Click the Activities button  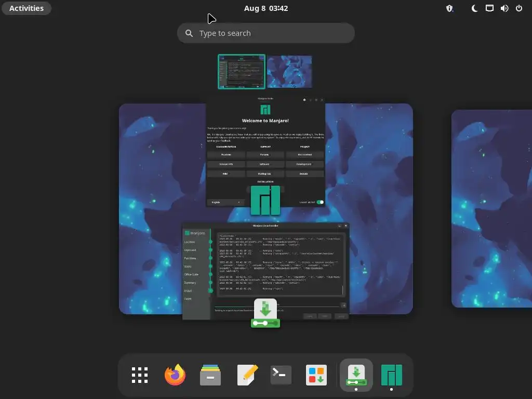26,8
